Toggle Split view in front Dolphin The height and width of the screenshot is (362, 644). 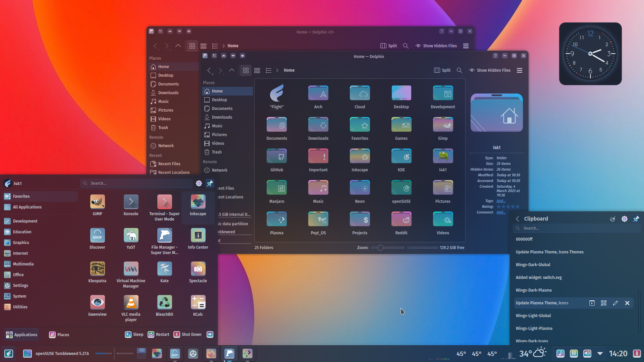[x=442, y=70]
